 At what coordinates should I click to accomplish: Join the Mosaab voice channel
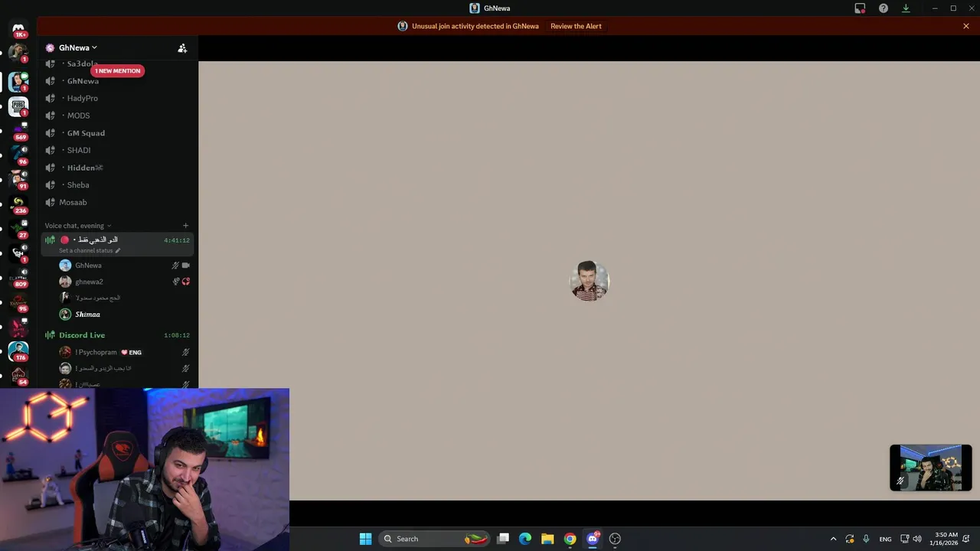(118, 202)
